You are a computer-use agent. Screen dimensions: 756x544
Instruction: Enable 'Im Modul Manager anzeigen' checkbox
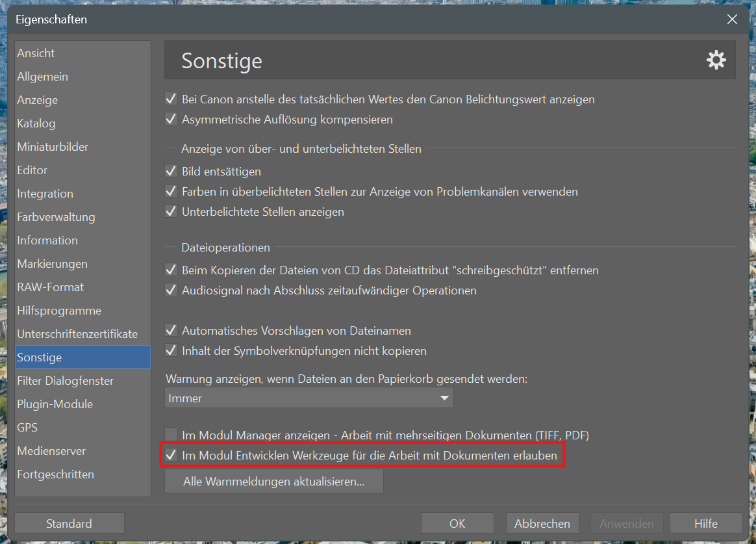[x=171, y=435]
